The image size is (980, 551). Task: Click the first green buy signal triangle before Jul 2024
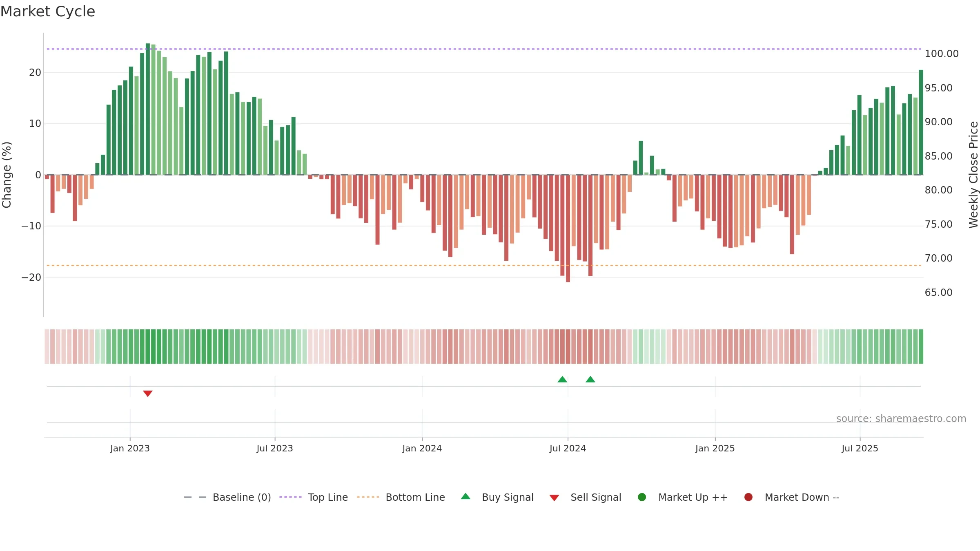562,379
